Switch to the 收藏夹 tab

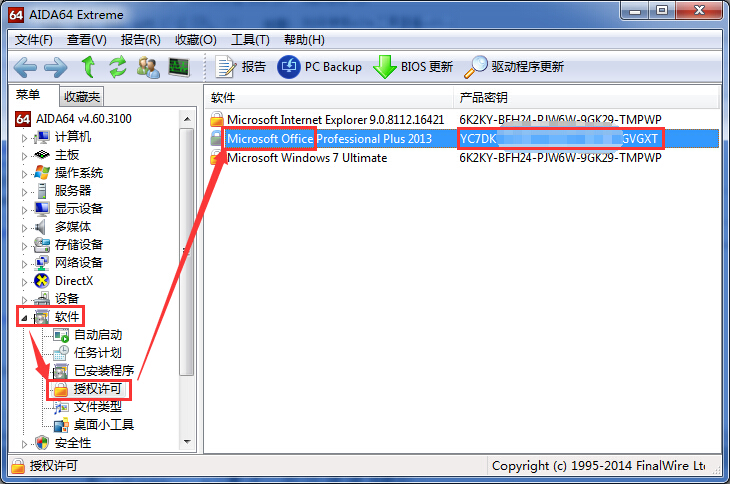point(82,97)
